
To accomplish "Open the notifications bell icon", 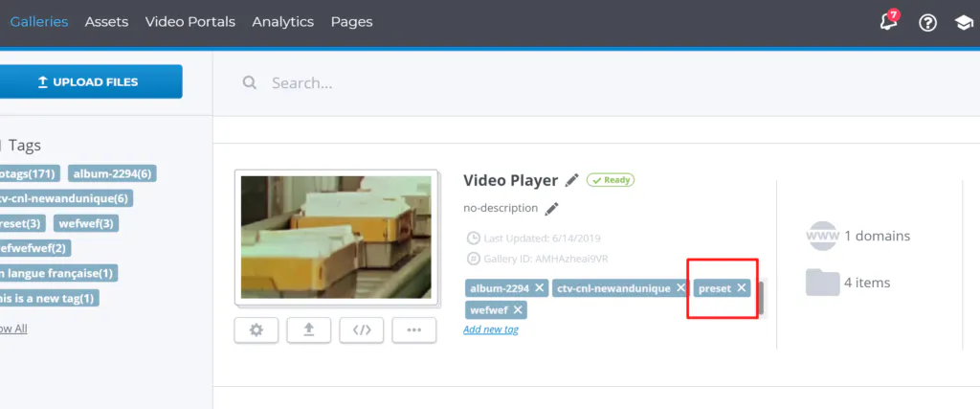I will 888,23.
